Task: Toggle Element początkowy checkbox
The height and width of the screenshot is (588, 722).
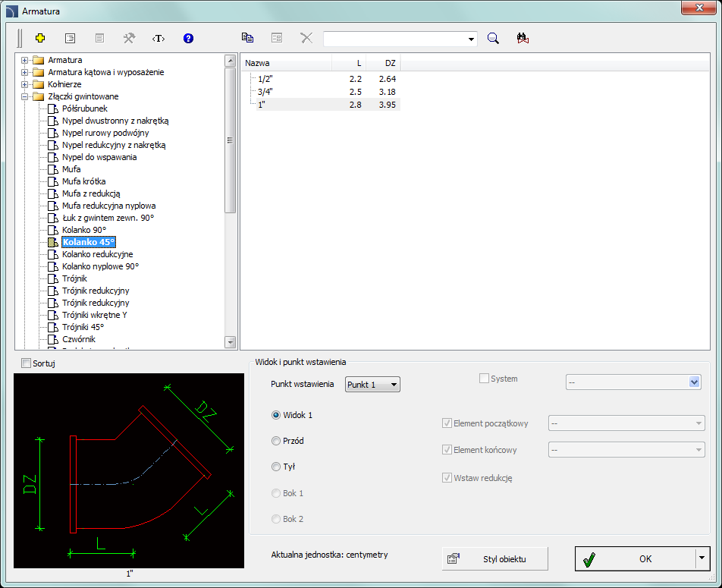Action: click(x=447, y=423)
